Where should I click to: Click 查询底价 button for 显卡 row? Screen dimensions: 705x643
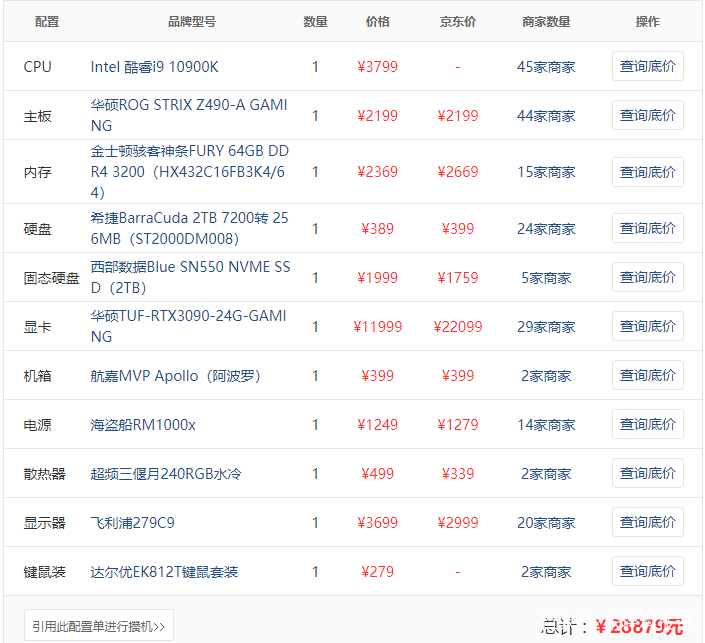pyautogui.click(x=647, y=326)
